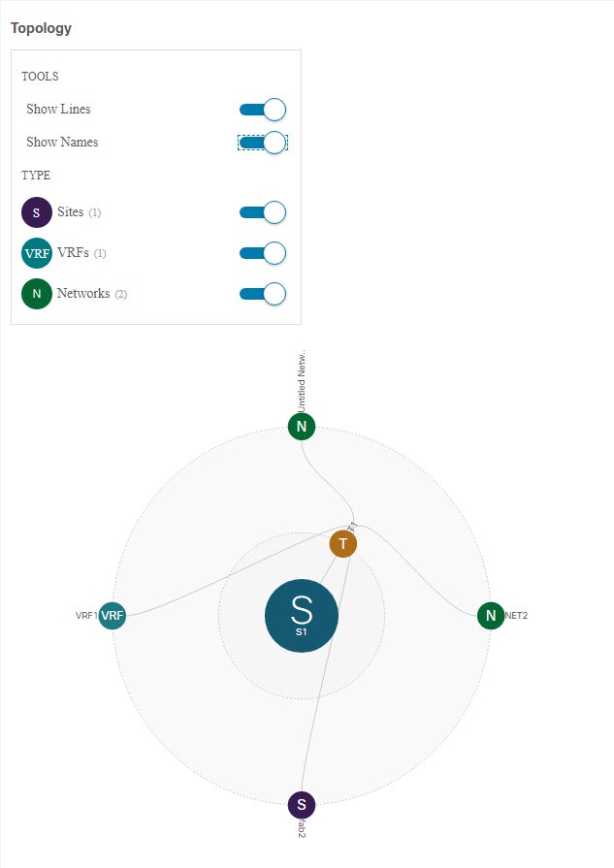Click the Untitled Netw.. vertical label
Viewport: 614px width, 868px height.
[x=302, y=381]
